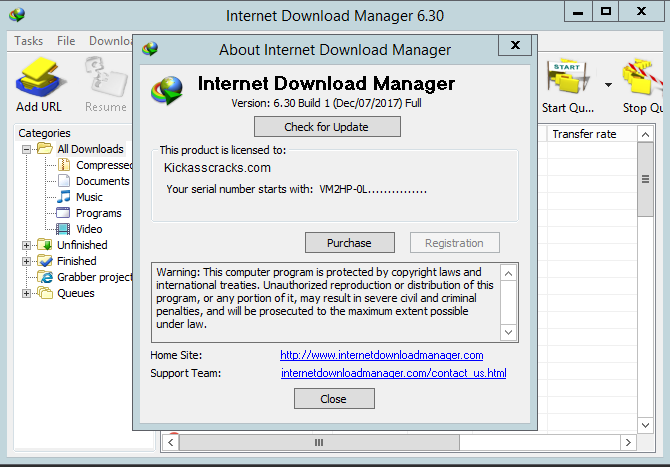Screen dimensions: 670x467
Task: Expand the Finished tree node
Action: [x=26, y=261]
